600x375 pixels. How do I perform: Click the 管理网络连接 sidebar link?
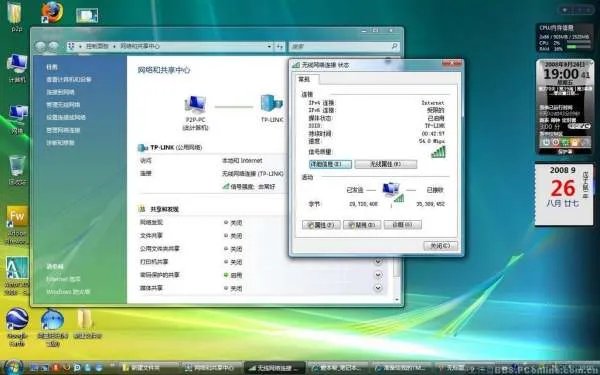click(x=63, y=130)
